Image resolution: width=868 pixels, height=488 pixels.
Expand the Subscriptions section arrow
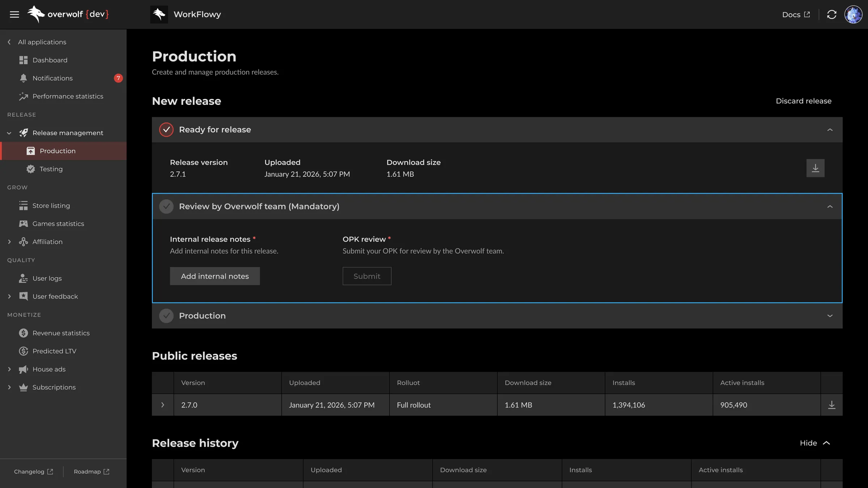point(9,387)
